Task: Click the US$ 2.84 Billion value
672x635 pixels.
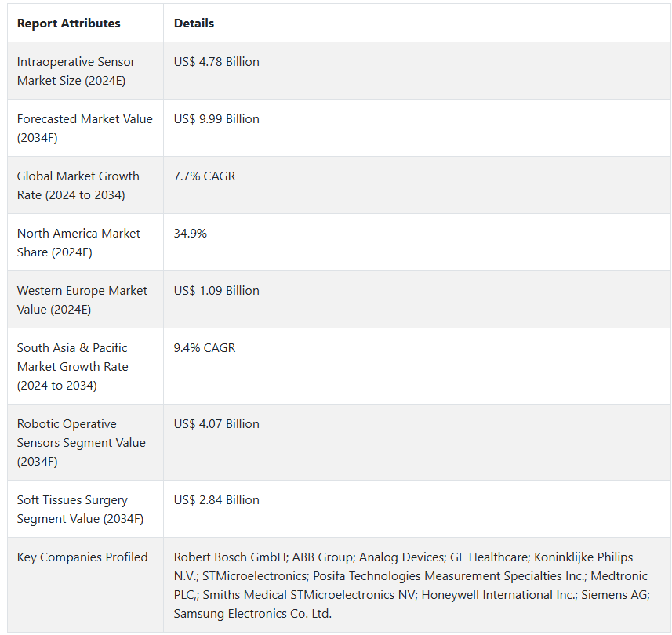Action: (x=216, y=500)
